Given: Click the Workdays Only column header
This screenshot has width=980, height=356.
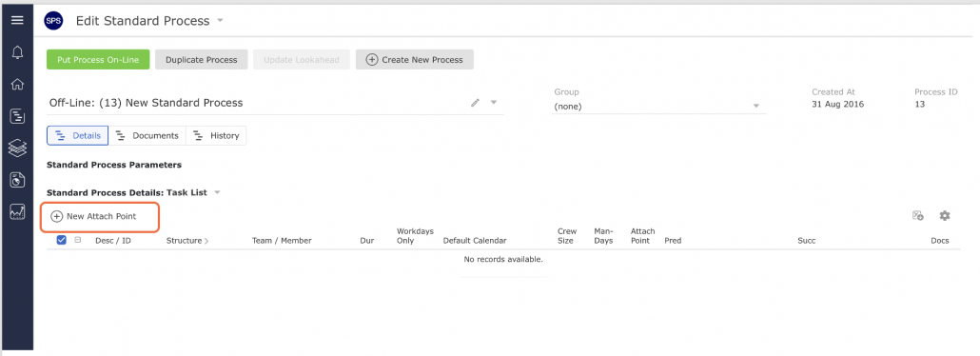Looking at the screenshot, I should pyautogui.click(x=415, y=236).
